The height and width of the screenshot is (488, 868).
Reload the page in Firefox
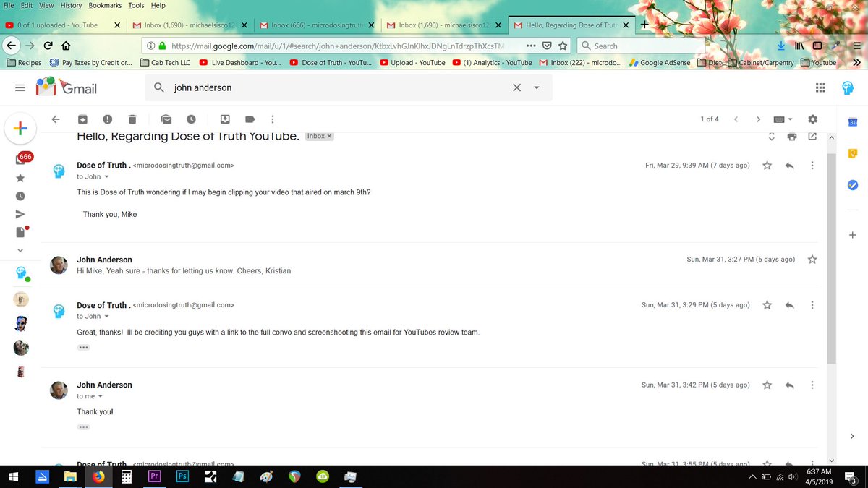[48, 46]
